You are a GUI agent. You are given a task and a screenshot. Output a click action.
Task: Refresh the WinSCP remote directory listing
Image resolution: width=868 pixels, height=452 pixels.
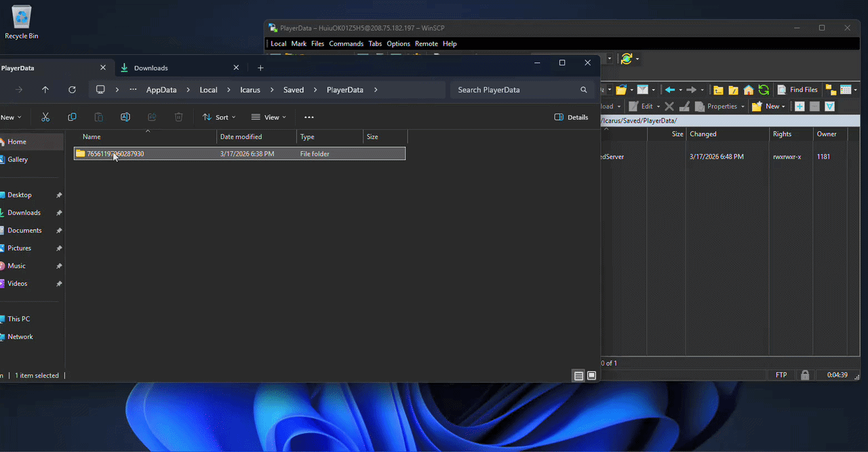(x=764, y=89)
